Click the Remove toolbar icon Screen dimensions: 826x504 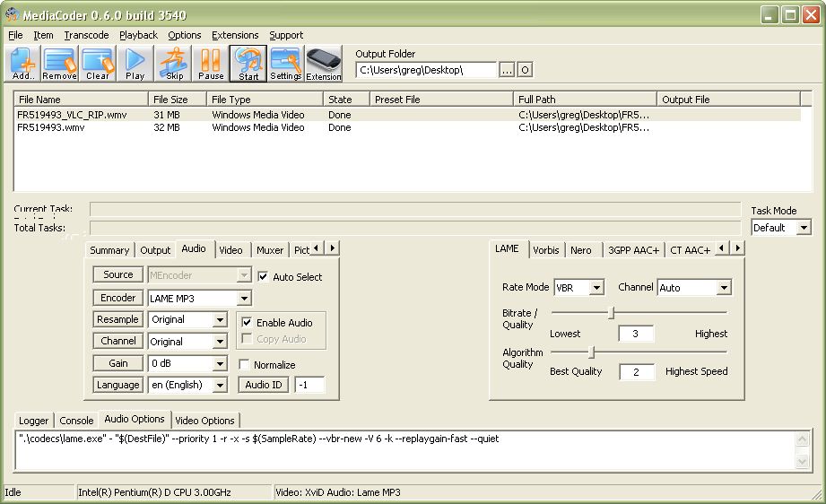tap(60, 64)
